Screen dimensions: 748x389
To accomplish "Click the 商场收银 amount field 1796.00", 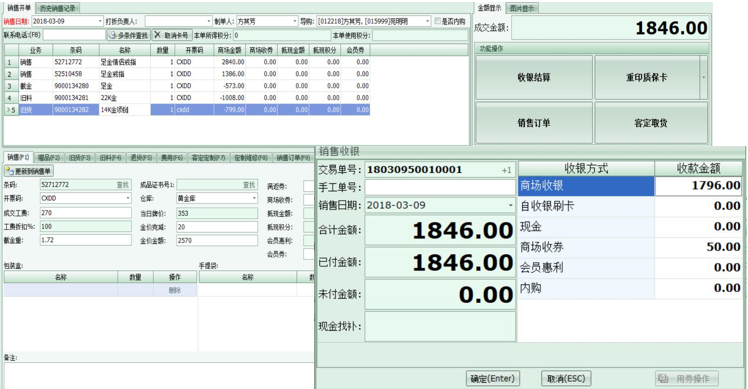I will (x=699, y=186).
